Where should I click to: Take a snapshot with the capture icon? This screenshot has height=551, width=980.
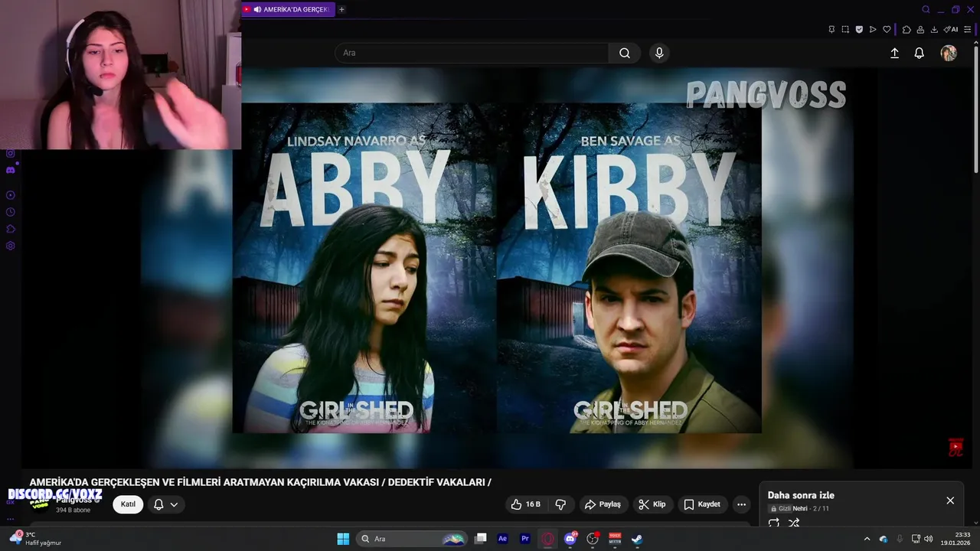click(845, 30)
